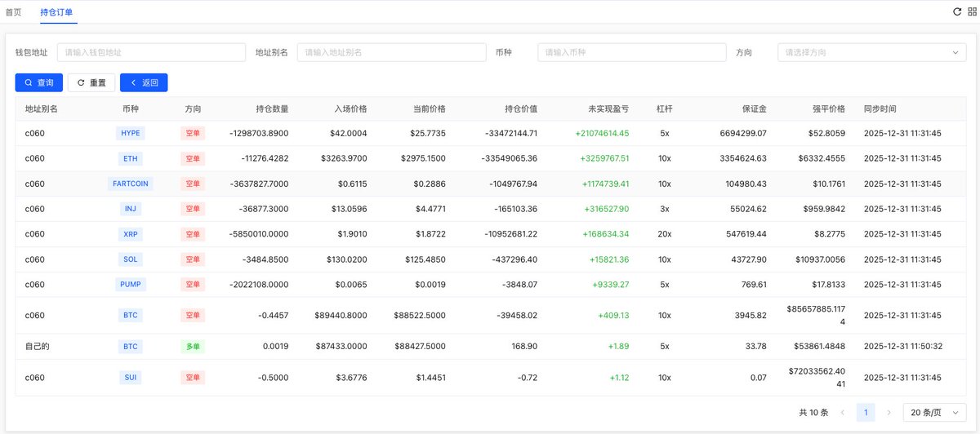Open the 方向 dropdown selector
Screen dimensions: 980x434
pos(871,52)
